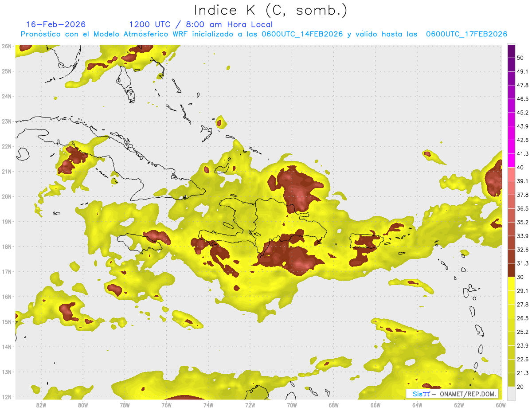
Task: Pick the purple band between 46.5 and 47.8
Action: (511, 92)
